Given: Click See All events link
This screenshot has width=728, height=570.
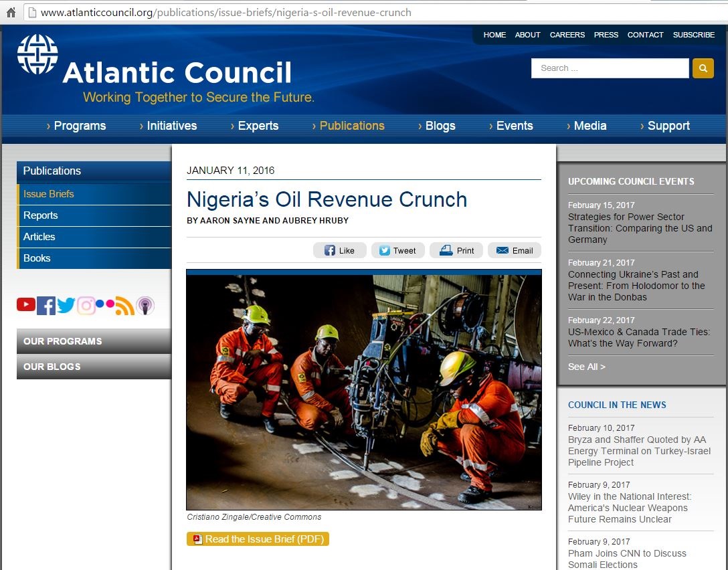Looking at the screenshot, I should point(586,367).
